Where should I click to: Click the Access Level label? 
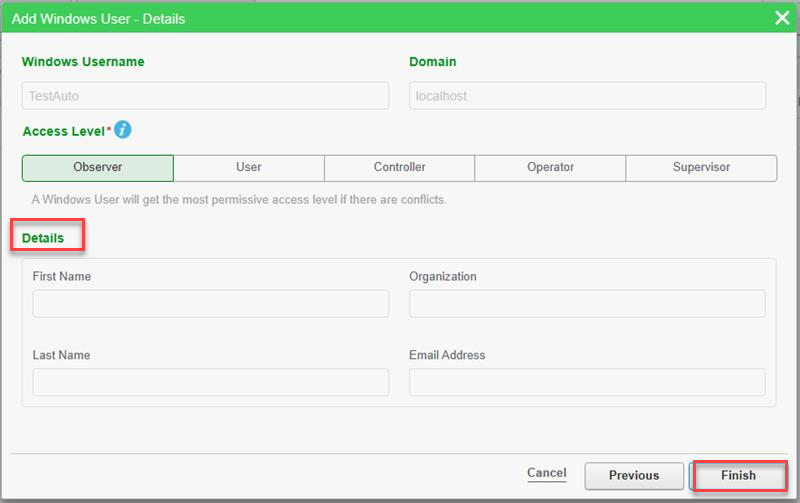coord(64,131)
